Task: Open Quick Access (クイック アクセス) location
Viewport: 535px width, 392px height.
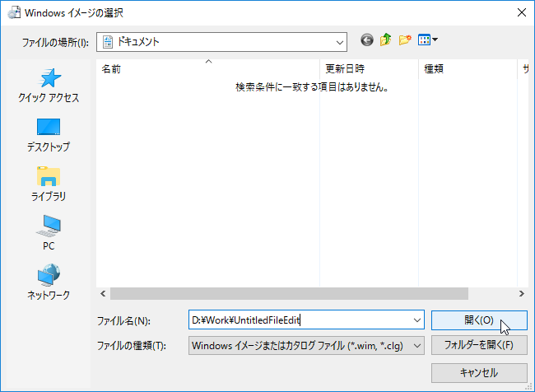Action: [49, 86]
